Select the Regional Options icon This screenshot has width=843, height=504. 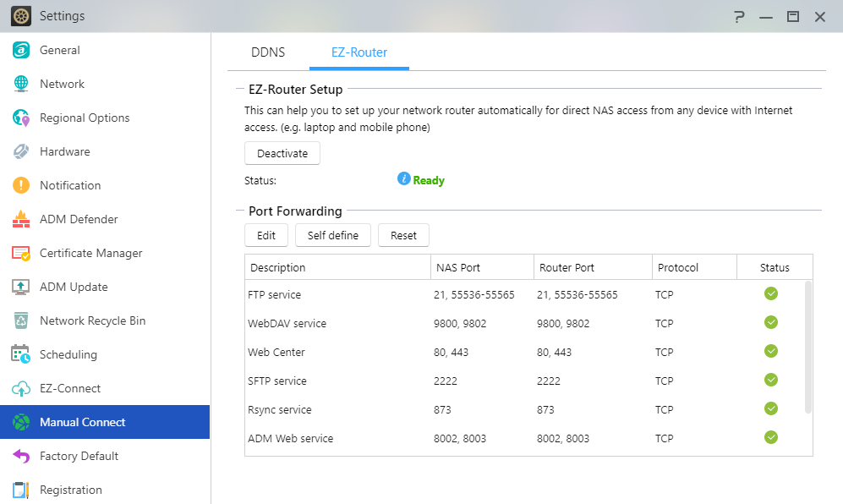(21, 118)
